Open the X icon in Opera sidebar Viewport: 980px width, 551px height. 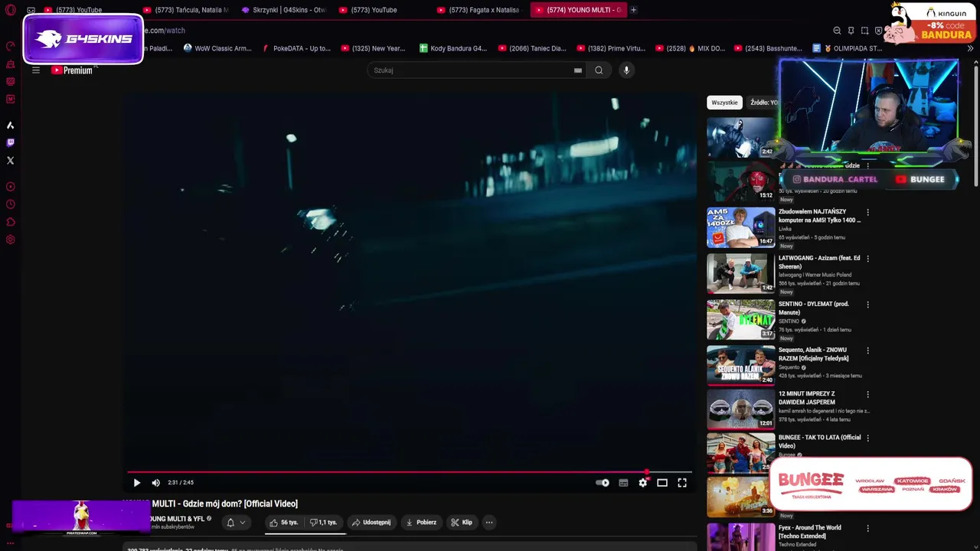10,161
